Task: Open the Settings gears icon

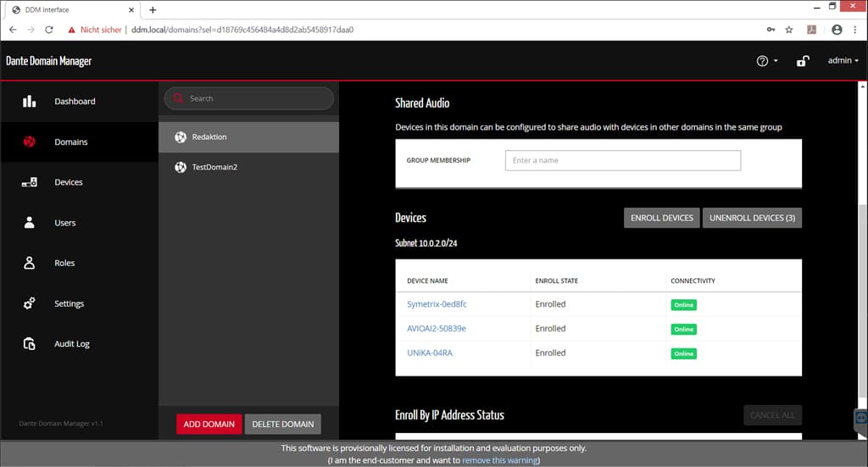Action: click(30, 303)
